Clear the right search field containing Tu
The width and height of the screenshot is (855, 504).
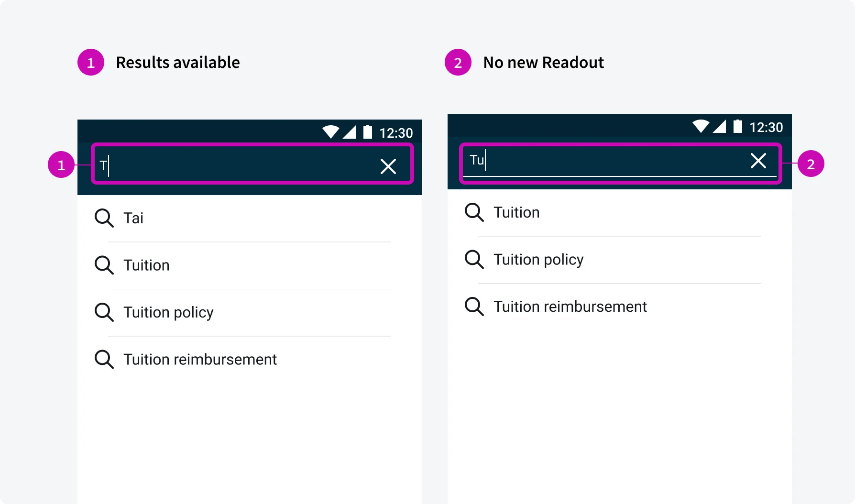coord(758,161)
